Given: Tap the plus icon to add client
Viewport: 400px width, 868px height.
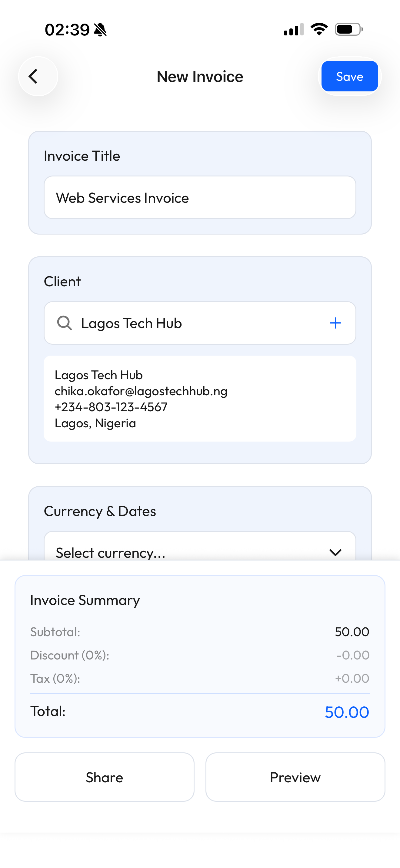Looking at the screenshot, I should (x=335, y=323).
